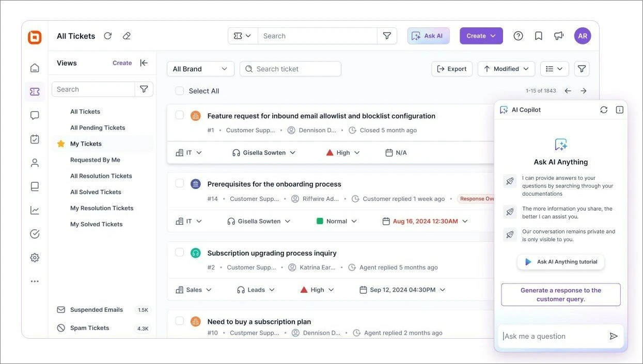This screenshot has height=364, width=643.
Task: Select Requested By Me view
Action: [95, 160]
